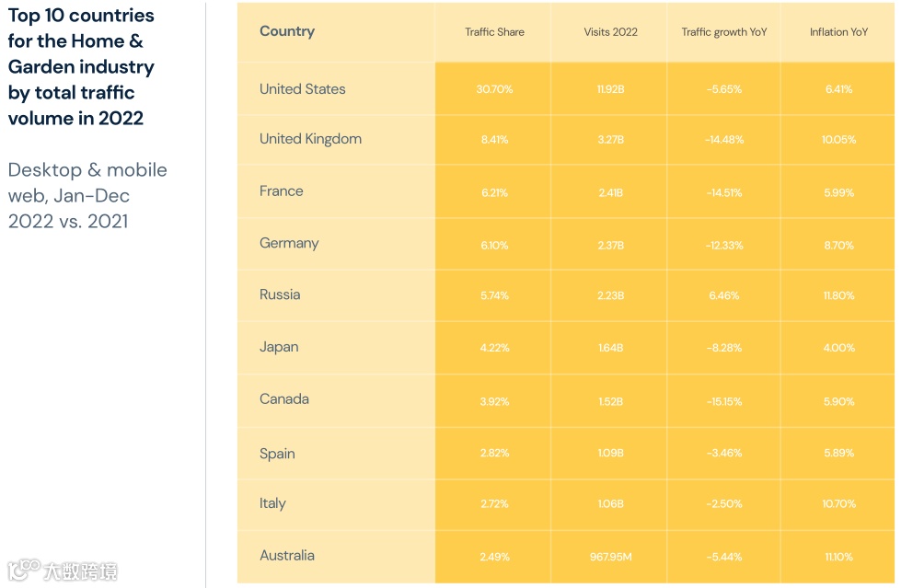This screenshot has height=588, width=901.
Task: Click the 30.70% traffic share value
Action: pos(494,89)
